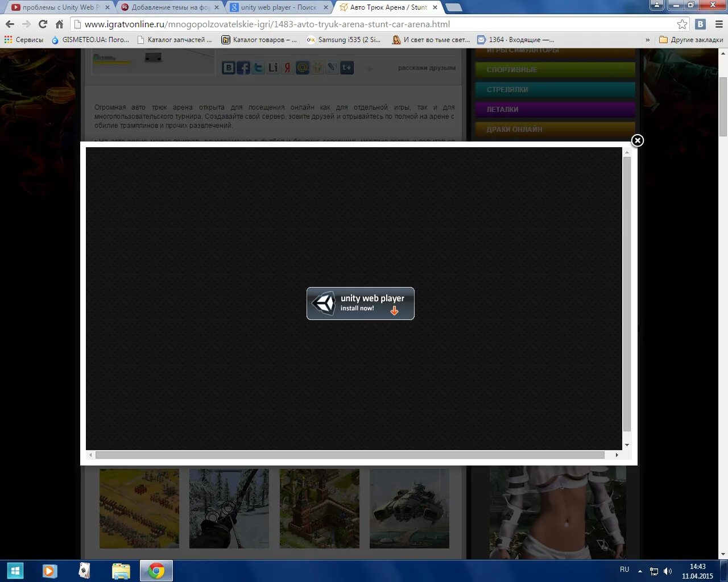
Task: Close the game popup overlay
Action: (x=638, y=140)
